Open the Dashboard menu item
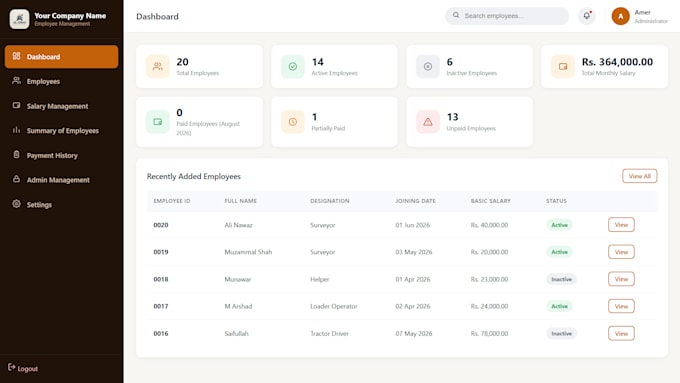Viewport: 680px width, 383px height. pyautogui.click(x=62, y=57)
